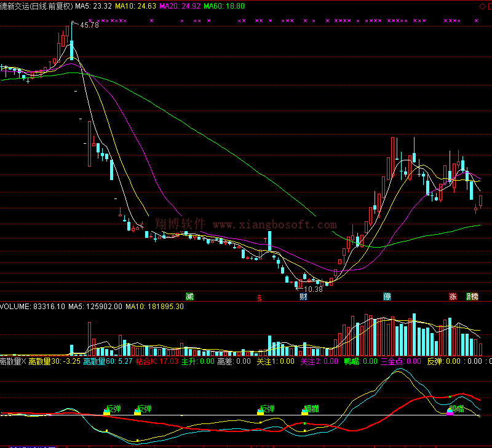492x448 pixels.
Task: Click the 离差: 0.00 value
Action: 234,361
